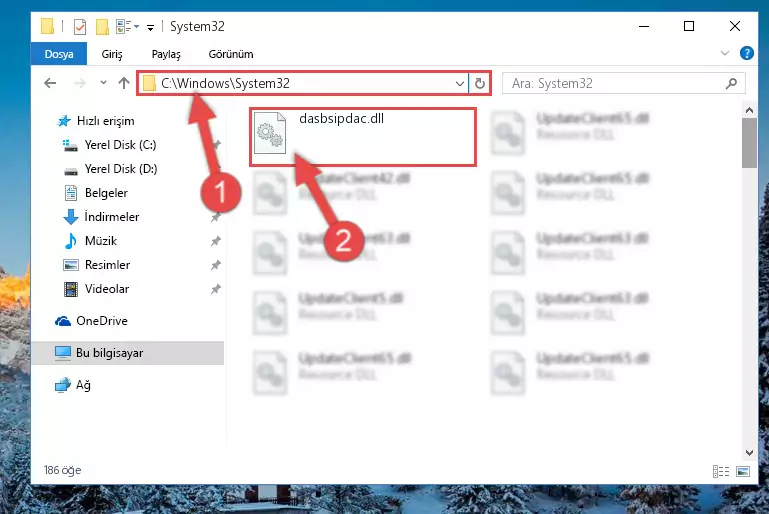Open the Dosya ribbon tab
The image size is (769, 514).
(x=59, y=54)
